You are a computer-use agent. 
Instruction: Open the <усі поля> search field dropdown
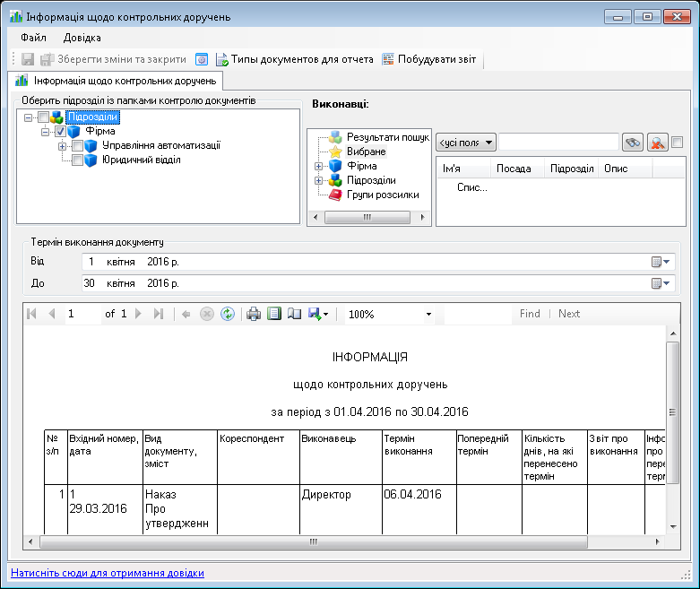click(466, 143)
